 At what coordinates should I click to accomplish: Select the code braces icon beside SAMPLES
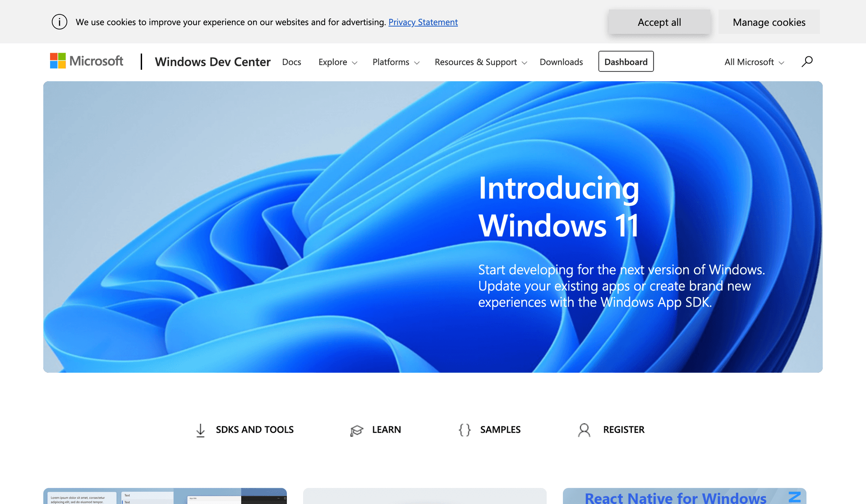pyautogui.click(x=464, y=430)
